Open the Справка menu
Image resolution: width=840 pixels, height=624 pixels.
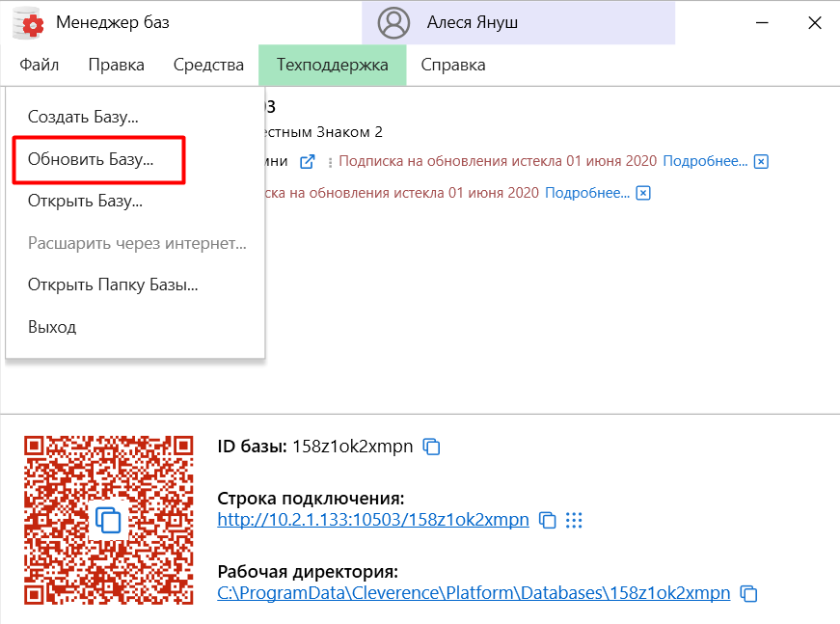(x=452, y=65)
